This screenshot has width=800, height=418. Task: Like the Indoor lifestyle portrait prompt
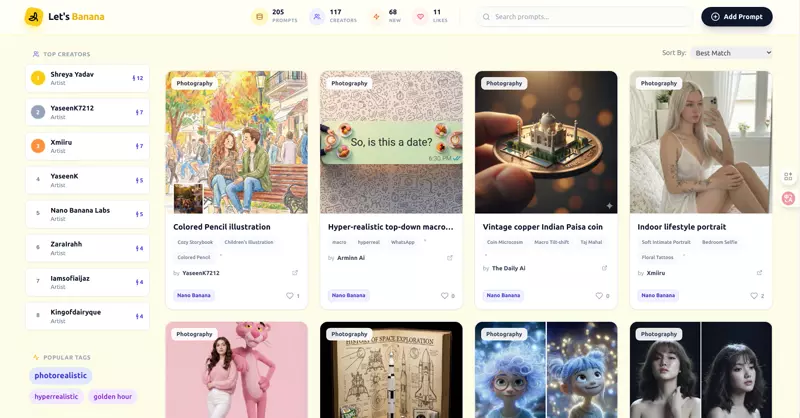755,296
